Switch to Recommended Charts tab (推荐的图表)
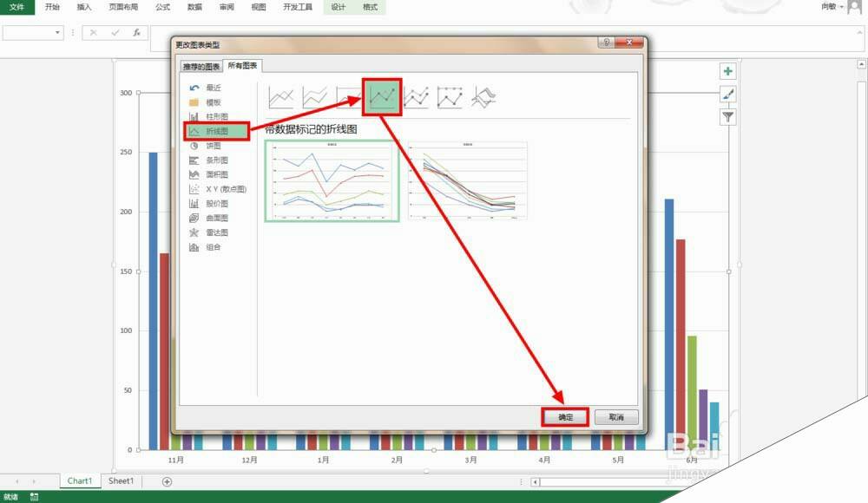Screen dimensions: 868x503 tap(201, 67)
